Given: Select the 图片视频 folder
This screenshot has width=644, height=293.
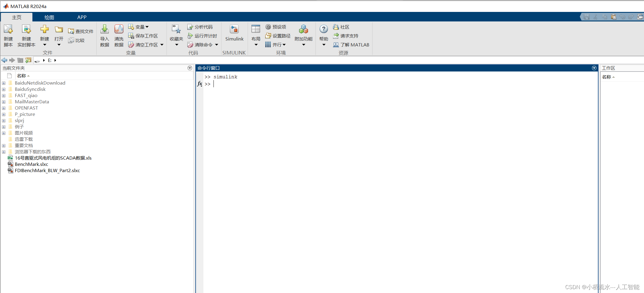Looking at the screenshot, I should pyautogui.click(x=24, y=133).
